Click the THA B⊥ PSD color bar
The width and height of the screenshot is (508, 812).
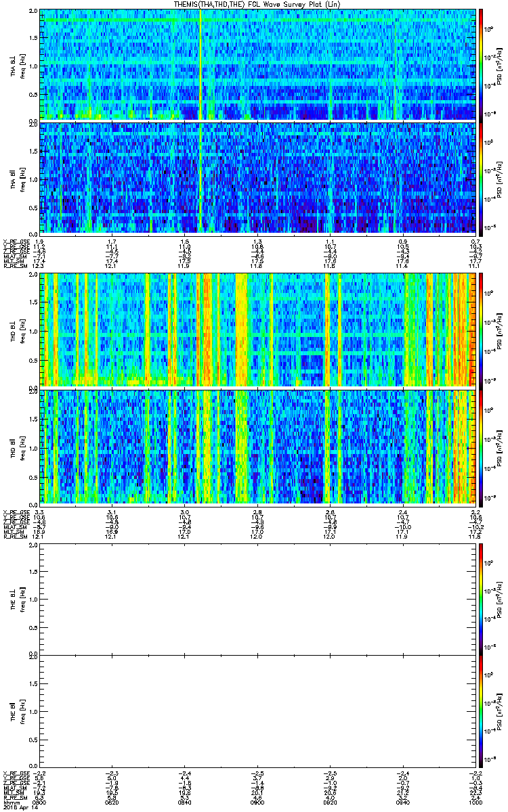(481, 64)
